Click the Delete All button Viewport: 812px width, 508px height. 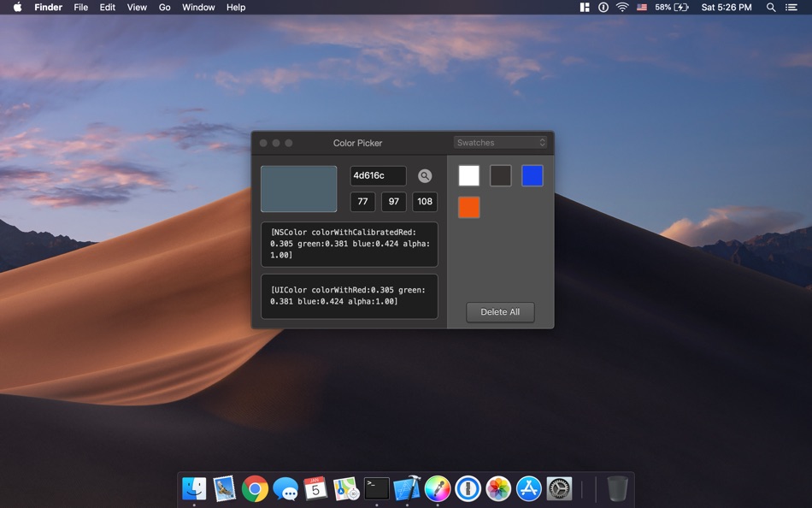[x=500, y=312]
